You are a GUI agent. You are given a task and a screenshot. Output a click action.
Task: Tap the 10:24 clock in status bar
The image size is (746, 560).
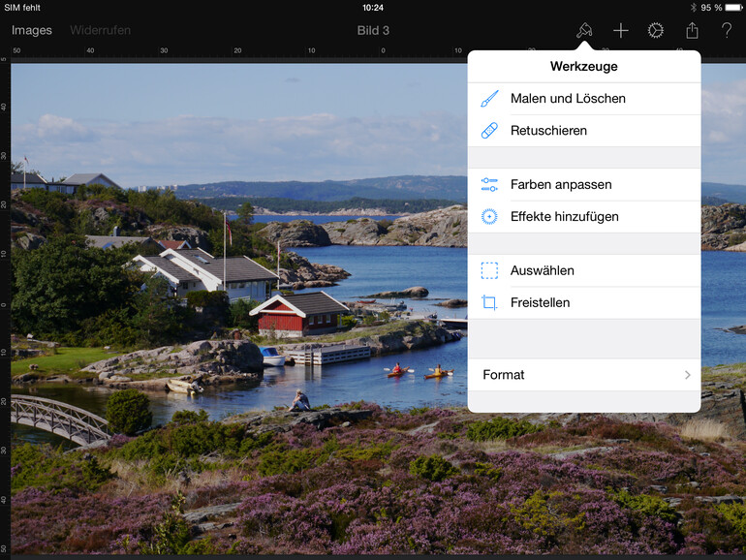coord(373,8)
